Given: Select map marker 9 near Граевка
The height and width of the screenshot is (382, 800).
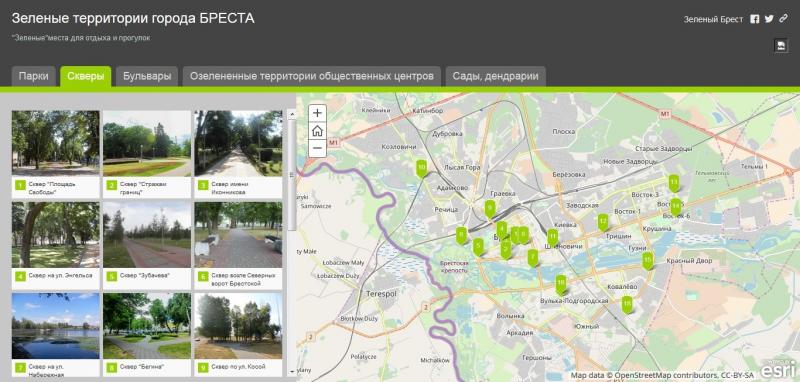Looking at the screenshot, I should 490,208.
